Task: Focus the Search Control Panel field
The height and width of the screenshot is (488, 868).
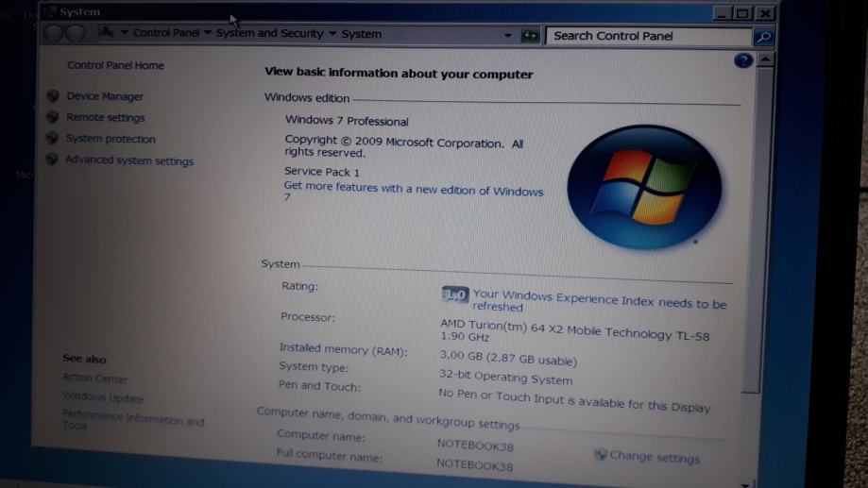Action: [x=649, y=37]
